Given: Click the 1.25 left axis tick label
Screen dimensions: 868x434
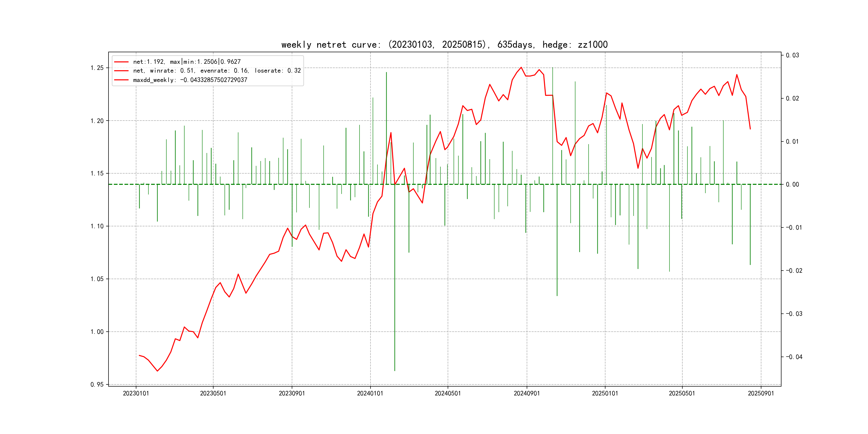Looking at the screenshot, I should [97, 68].
